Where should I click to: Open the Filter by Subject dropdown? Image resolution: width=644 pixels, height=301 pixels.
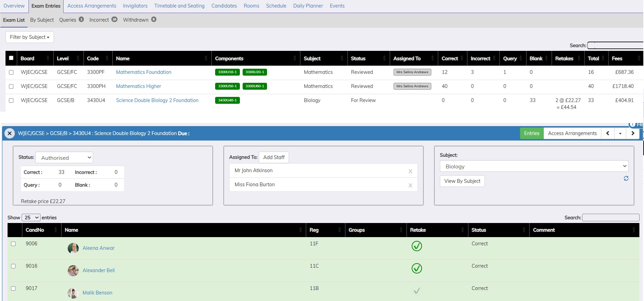click(30, 37)
